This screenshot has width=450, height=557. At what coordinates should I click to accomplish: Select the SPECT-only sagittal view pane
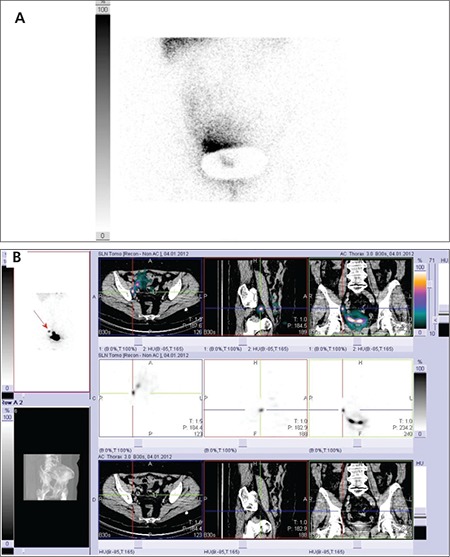tap(256, 398)
